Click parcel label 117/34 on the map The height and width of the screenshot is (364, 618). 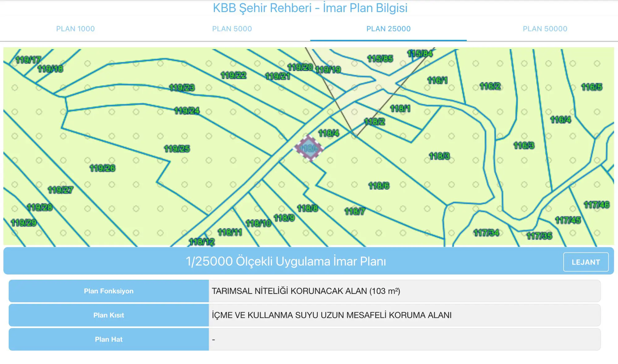coord(486,233)
